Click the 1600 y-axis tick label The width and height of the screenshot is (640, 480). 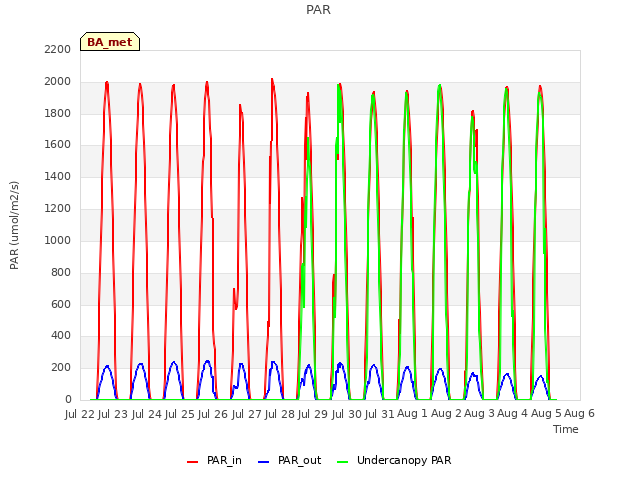58,144
